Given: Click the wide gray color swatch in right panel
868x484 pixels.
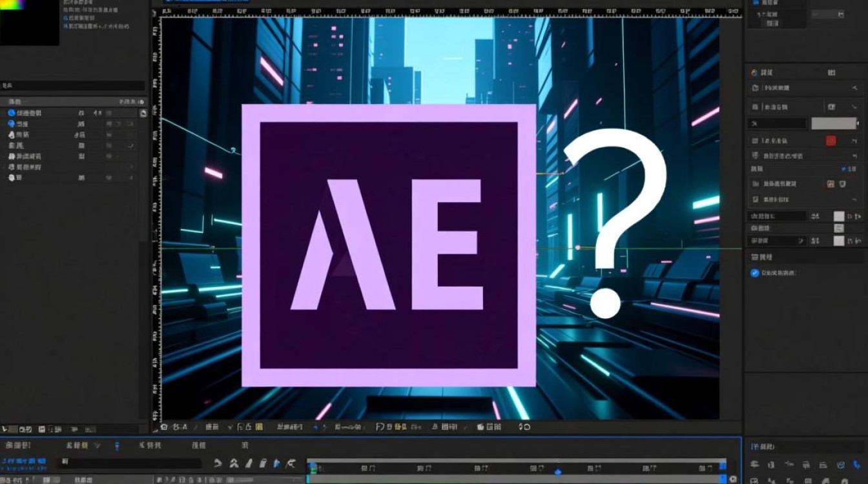Looking at the screenshot, I should [x=833, y=123].
